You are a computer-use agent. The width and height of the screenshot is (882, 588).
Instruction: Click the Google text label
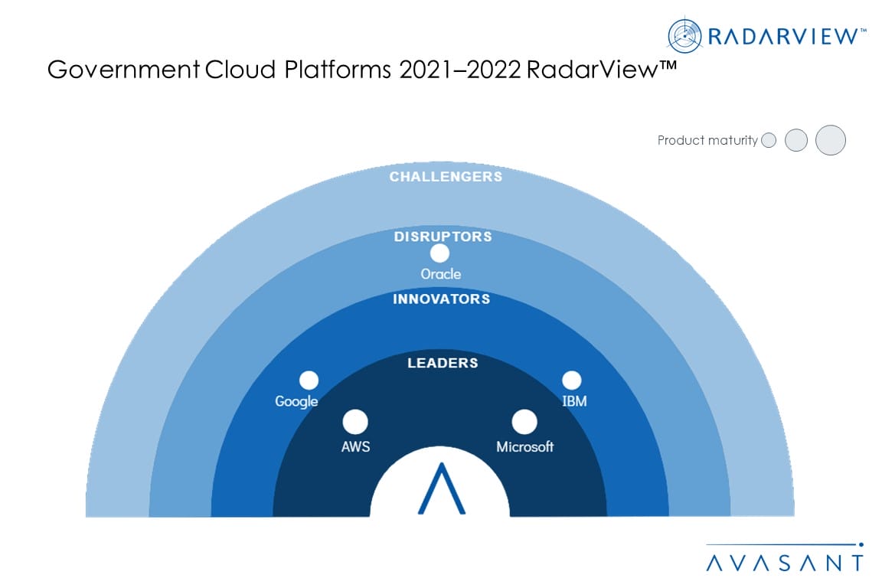[296, 401]
